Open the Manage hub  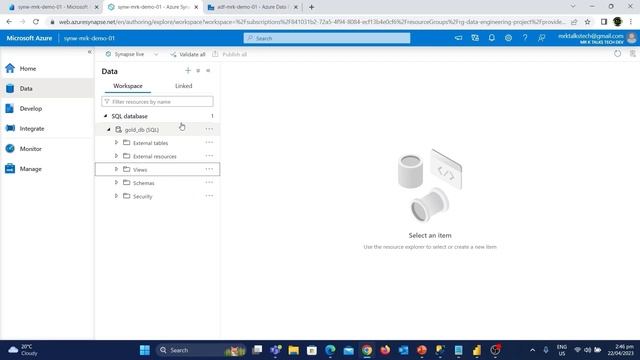coord(31,169)
